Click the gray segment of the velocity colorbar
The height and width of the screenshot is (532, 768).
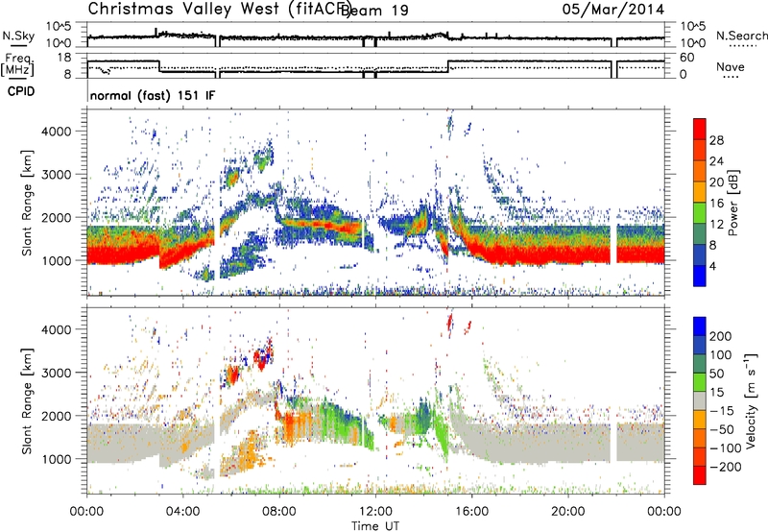[x=700, y=400]
